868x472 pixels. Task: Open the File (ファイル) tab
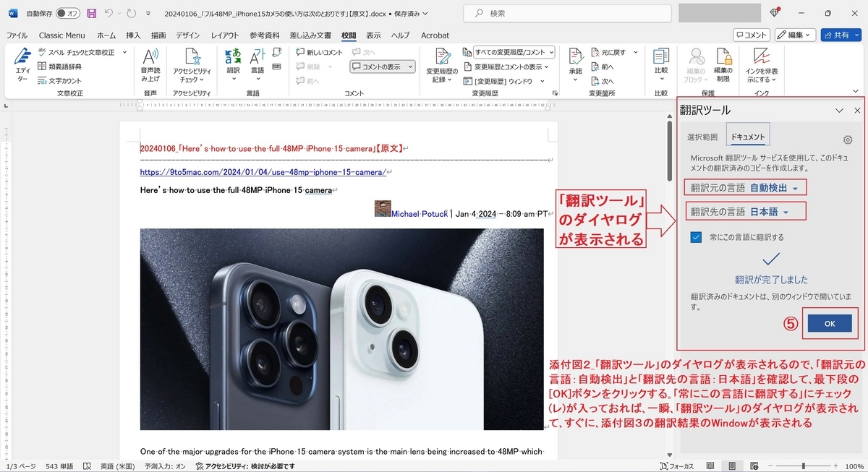(x=17, y=35)
